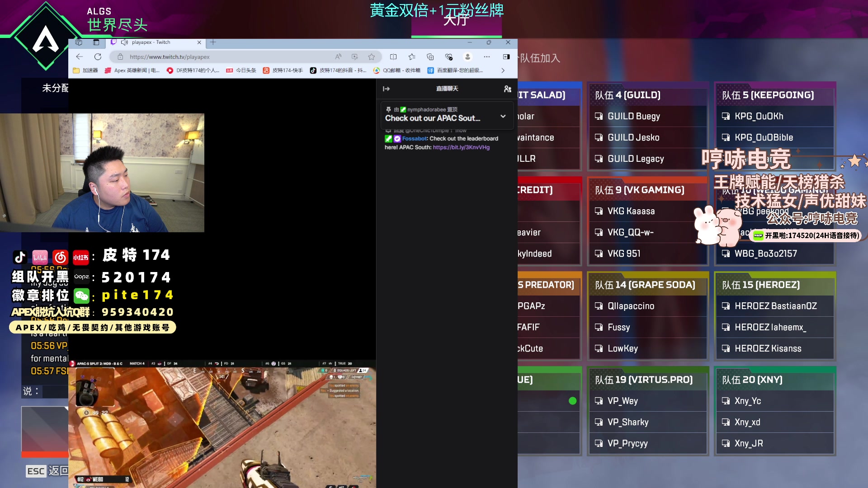Open Edge tab actions menu icon
868x488 pixels.
click(96, 42)
